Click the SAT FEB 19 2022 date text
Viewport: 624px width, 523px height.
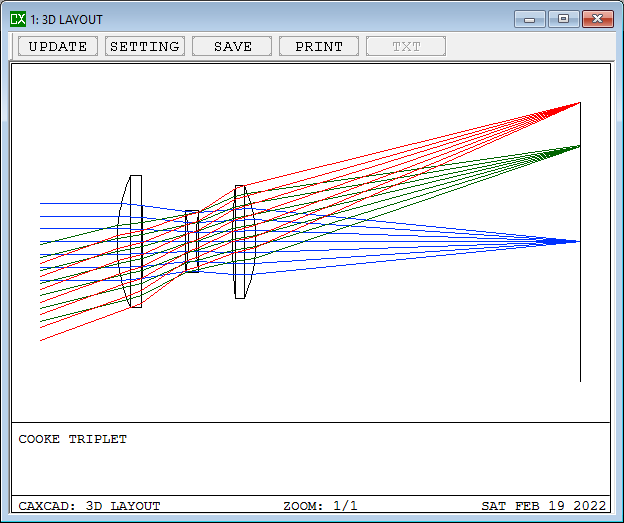coord(544,506)
